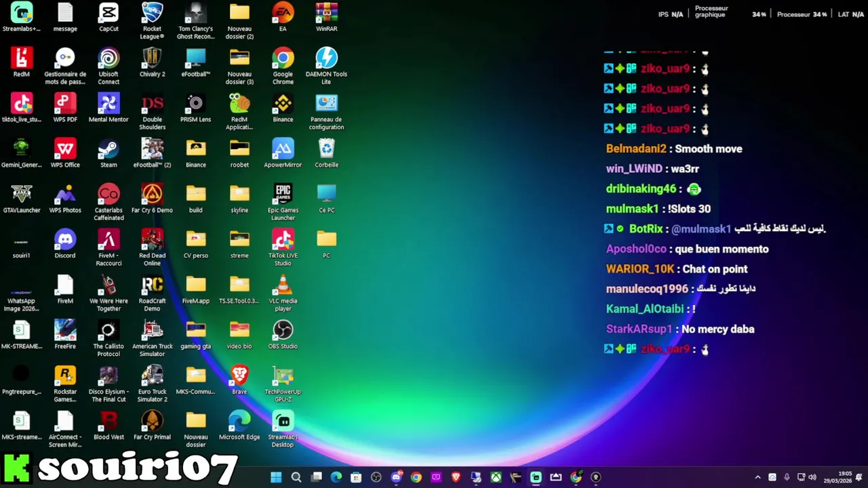Click microphone icon in system tray
This screenshot has height=488, width=868.
point(787,477)
